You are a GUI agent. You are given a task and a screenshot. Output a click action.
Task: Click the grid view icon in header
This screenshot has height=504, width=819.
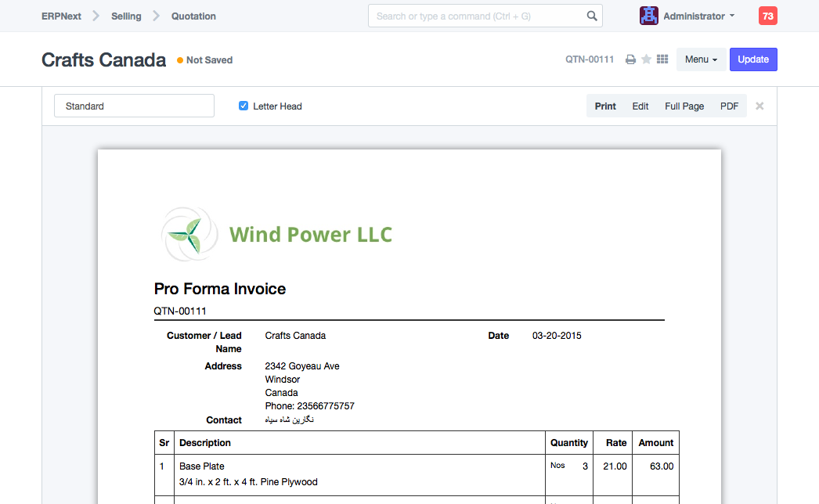(662, 59)
